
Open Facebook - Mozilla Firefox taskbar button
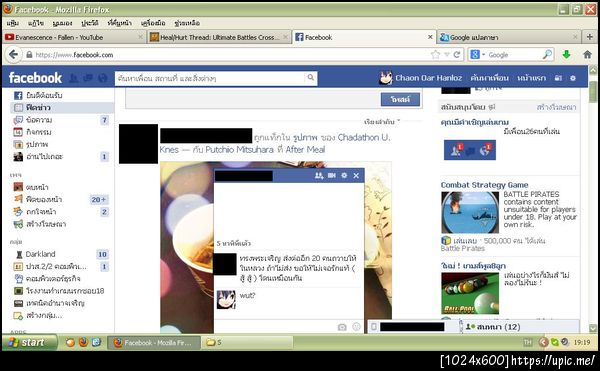click(154, 343)
